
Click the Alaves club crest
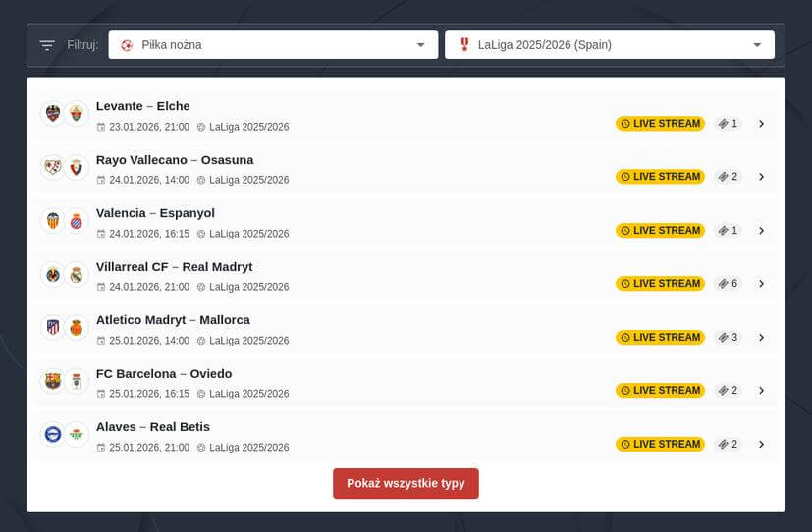click(x=53, y=434)
